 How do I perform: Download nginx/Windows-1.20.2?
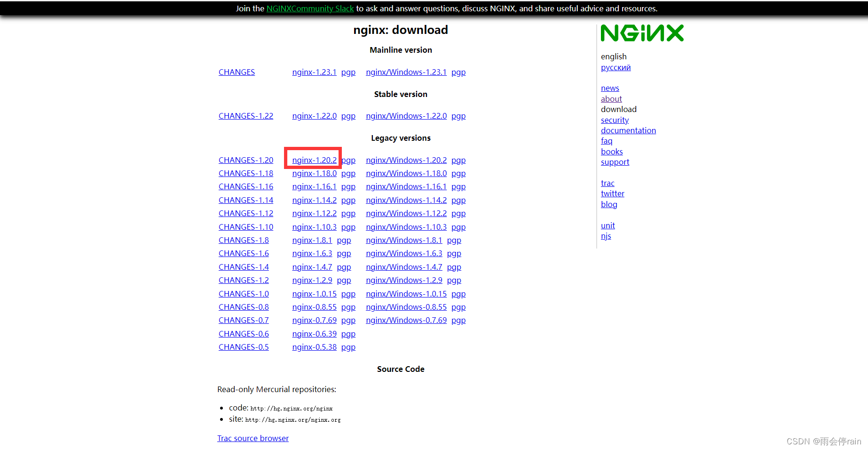(x=406, y=160)
